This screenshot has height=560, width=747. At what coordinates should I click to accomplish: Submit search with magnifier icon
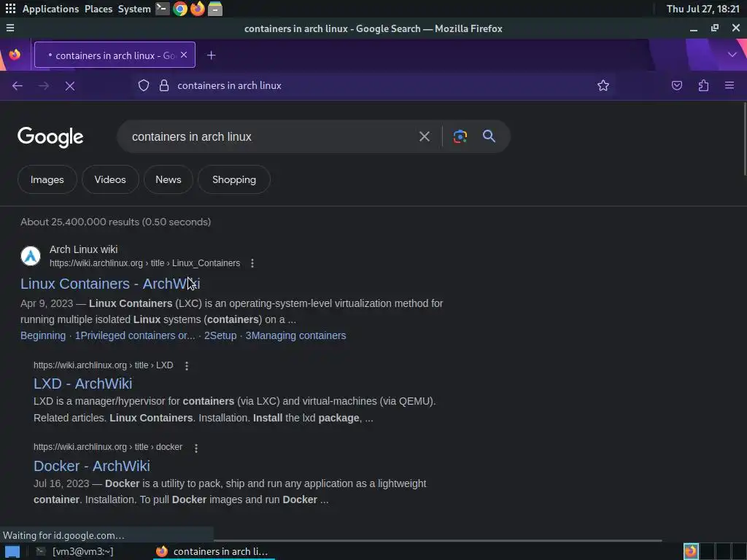[x=489, y=136]
